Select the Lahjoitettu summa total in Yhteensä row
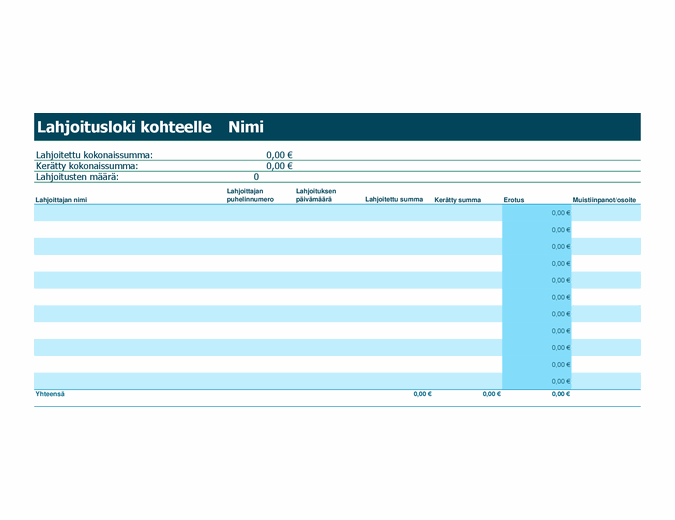 tap(422, 394)
